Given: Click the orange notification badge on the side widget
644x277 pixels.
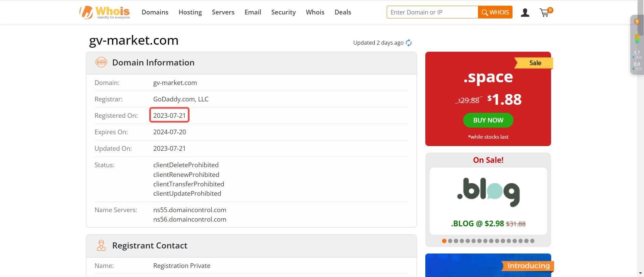Looking at the screenshot, I should [637, 21].
